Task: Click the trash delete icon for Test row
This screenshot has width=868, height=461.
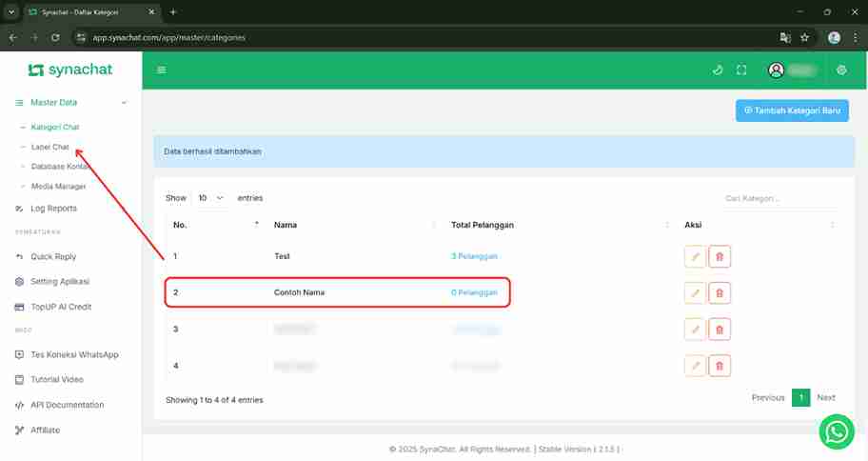Action: 720,256
